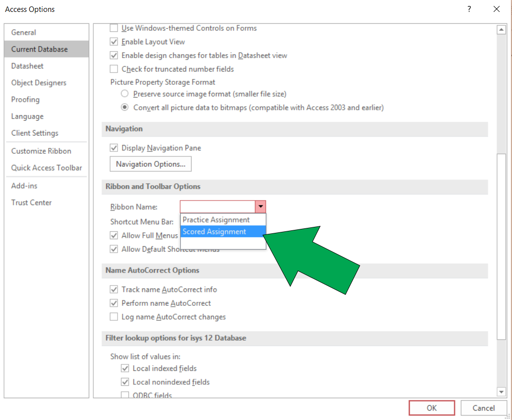Choose Practice Assignment from ribbon list
This screenshot has height=420, width=512.
(223, 219)
